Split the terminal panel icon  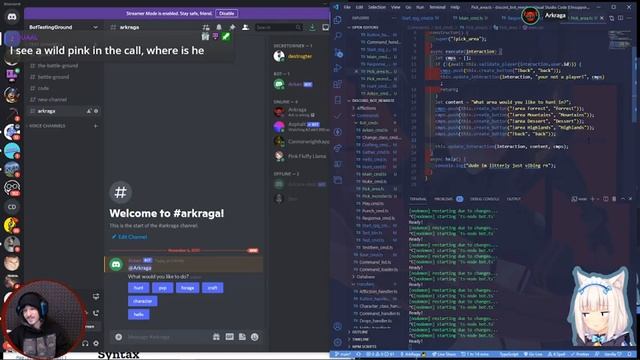[606, 199]
